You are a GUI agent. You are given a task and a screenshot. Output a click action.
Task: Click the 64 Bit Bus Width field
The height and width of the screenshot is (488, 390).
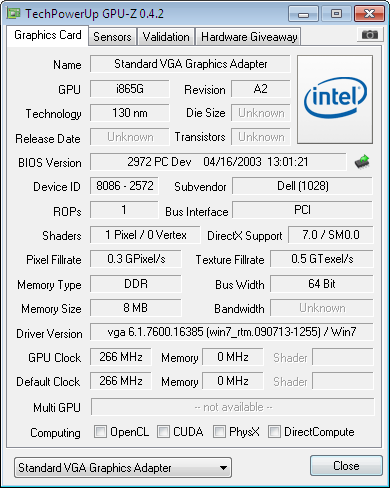(x=322, y=284)
